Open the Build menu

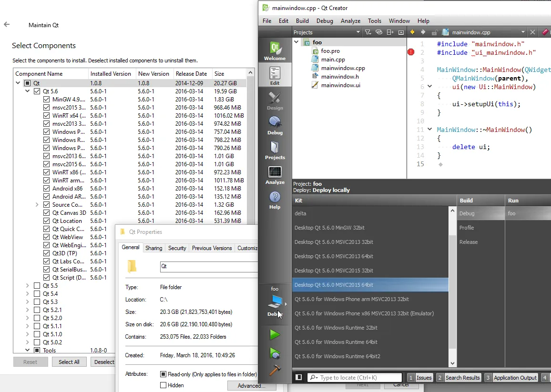(302, 21)
